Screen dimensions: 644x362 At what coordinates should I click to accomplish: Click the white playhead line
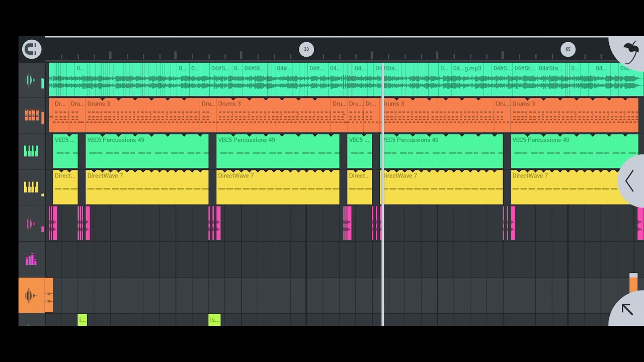point(383,194)
